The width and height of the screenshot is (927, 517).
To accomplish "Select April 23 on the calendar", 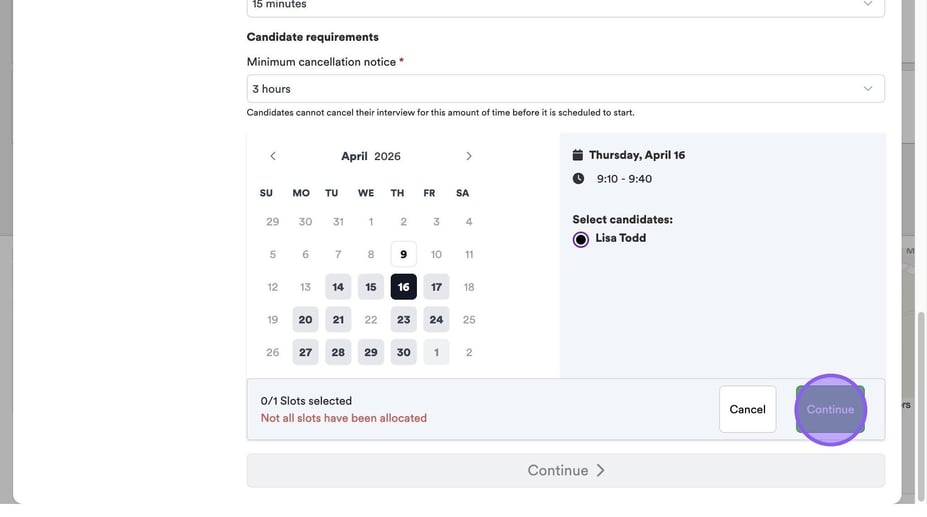I will (x=403, y=320).
